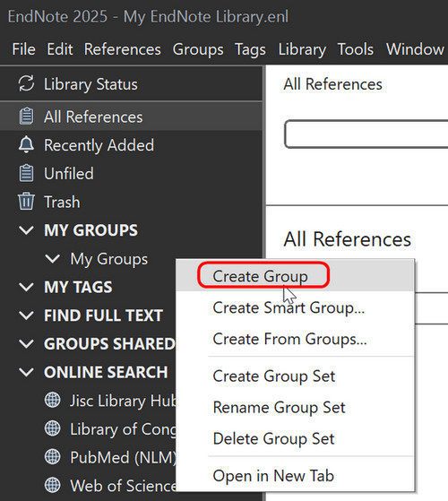The width and height of the screenshot is (448, 501).
Task: Collapse the ONLINE SEARCH section
Action: click(x=26, y=372)
